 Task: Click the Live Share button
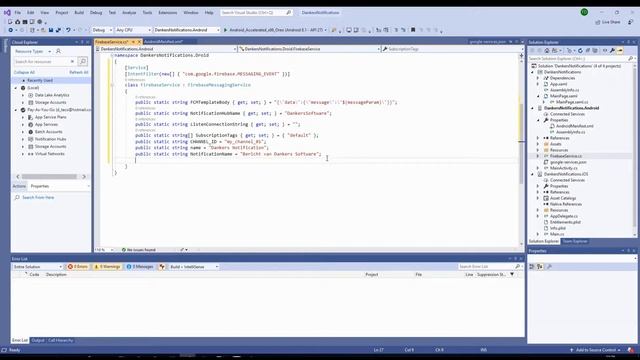tap(608, 22)
